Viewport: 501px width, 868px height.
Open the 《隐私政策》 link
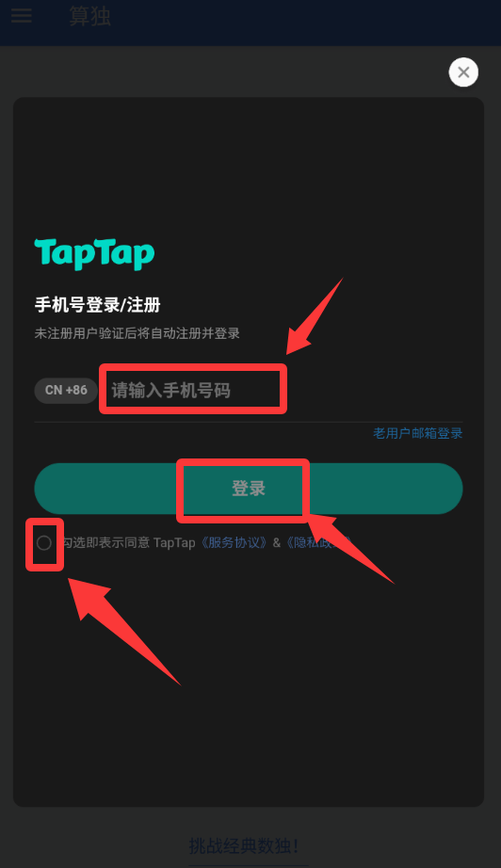coord(317,543)
